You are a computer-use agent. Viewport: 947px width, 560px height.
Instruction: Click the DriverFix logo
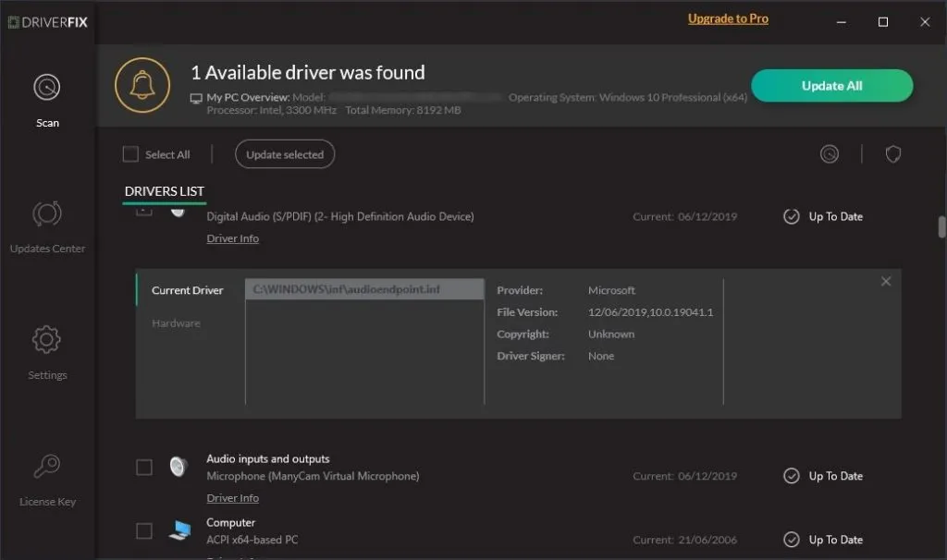pyautogui.click(x=48, y=21)
